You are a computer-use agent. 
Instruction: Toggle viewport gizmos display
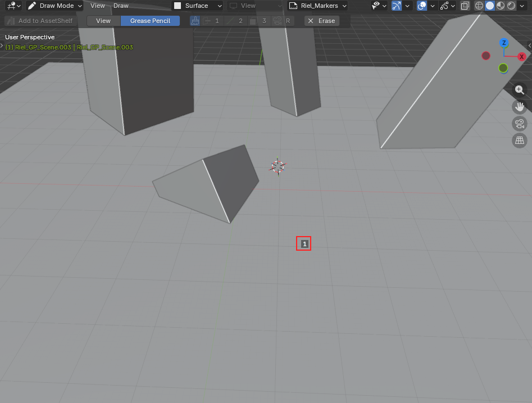pos(397,6)
